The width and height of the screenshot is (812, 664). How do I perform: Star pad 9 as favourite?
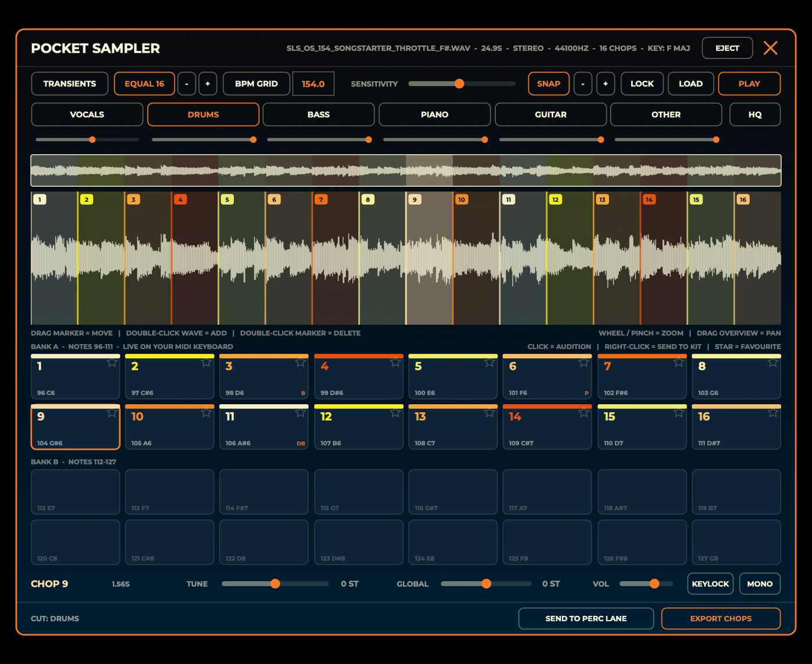(x=112, y=413)
